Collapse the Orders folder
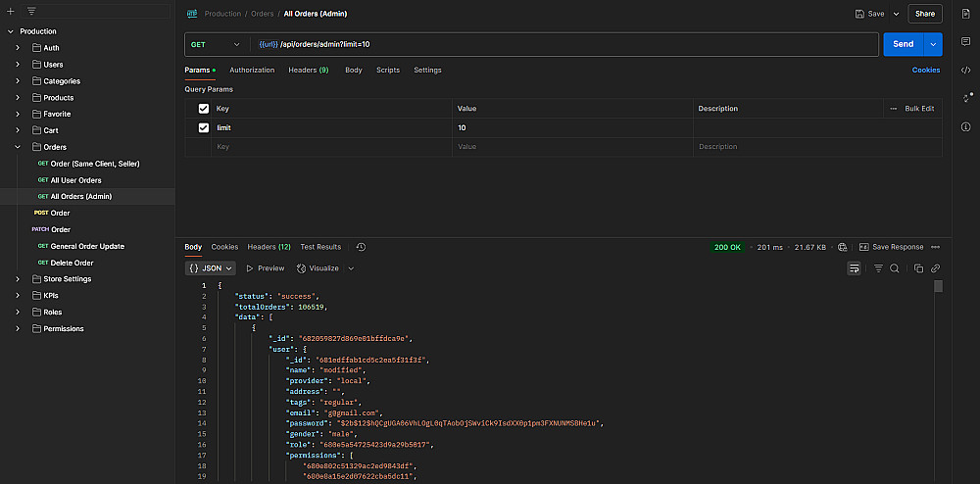 tap(18, 147)
